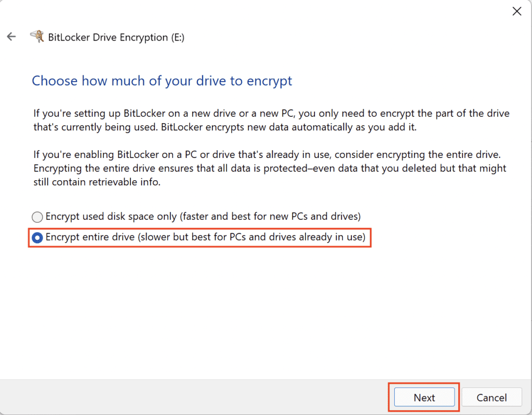Screen dimensions: 532x415
Task: Cancel the BitLocker setup wizard
Action: pos(491,397)
